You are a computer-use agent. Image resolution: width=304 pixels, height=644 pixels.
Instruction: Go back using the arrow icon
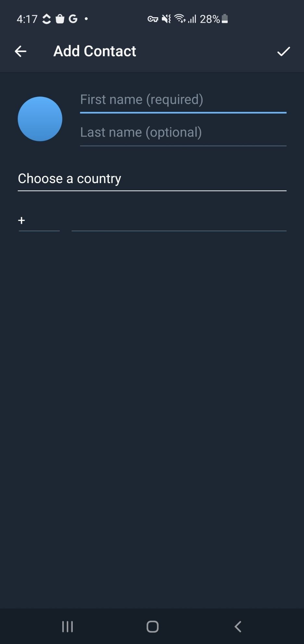(20, 51)
